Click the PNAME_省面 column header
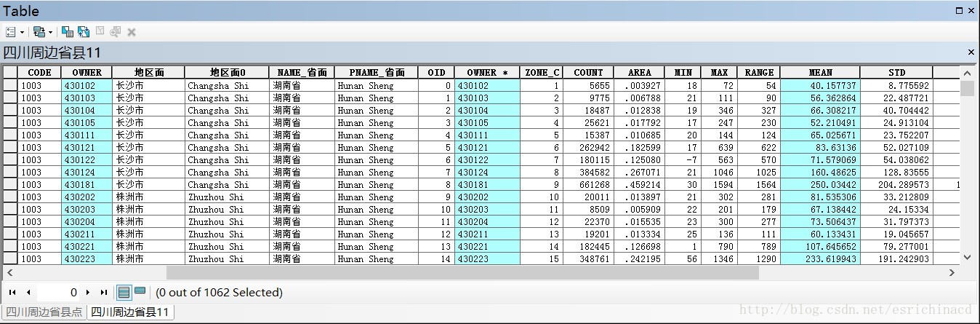 coord(376,73)
